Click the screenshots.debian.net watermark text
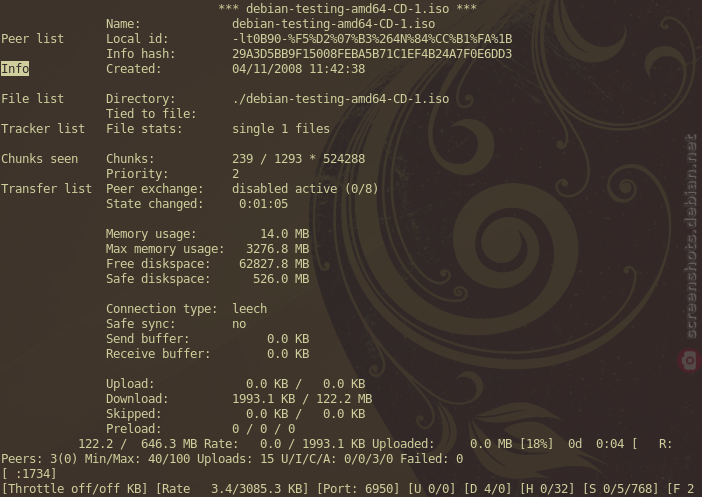Image resolution: width=702 pixels, height=497 pixels. coord(691,236)
